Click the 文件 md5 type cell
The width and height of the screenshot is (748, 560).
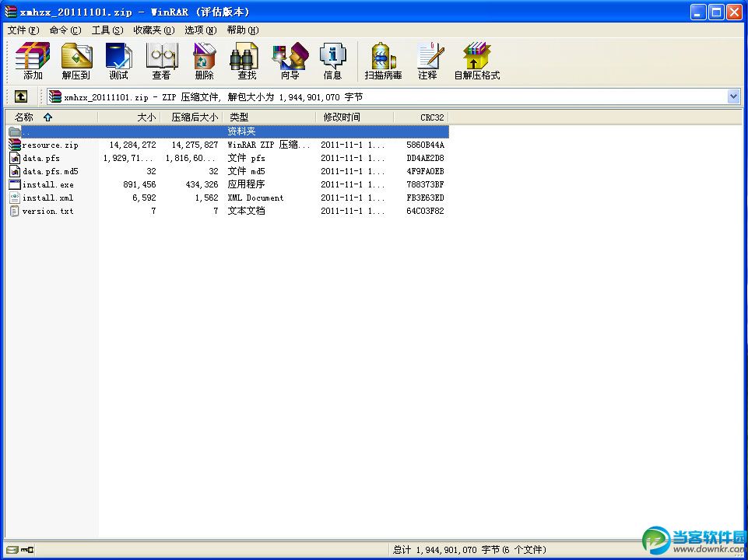tap(246, 171)
